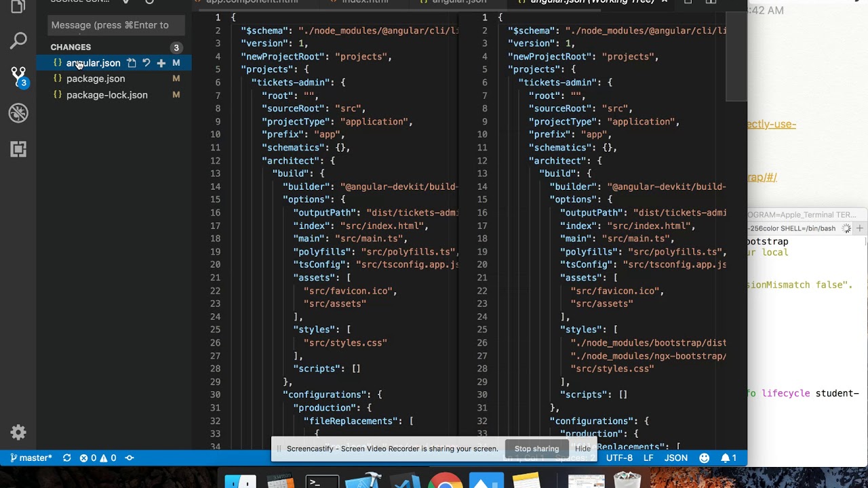
Task: Open Xcode from the dock
Action: tap(363, 480)
